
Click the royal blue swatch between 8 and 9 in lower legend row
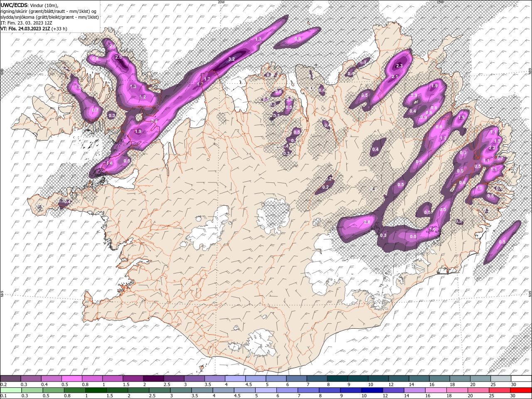click(330, 390)
